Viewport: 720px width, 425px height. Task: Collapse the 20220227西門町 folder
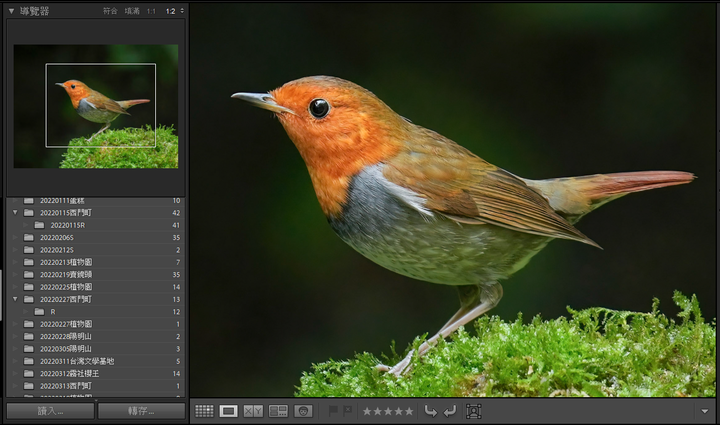click(15, 299)
